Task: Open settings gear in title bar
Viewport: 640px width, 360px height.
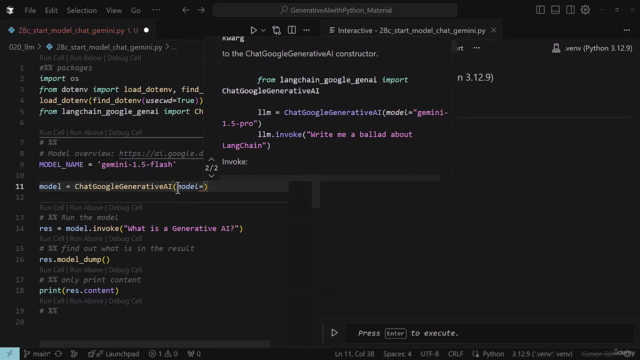Action: (585, 10)
